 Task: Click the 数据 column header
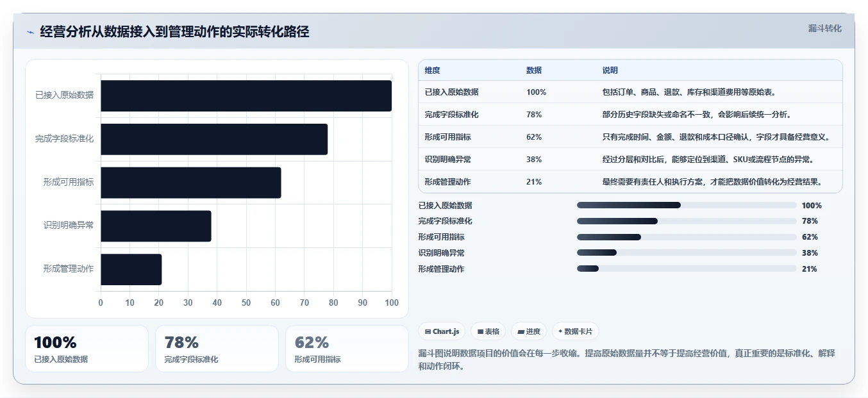[534, 70]
